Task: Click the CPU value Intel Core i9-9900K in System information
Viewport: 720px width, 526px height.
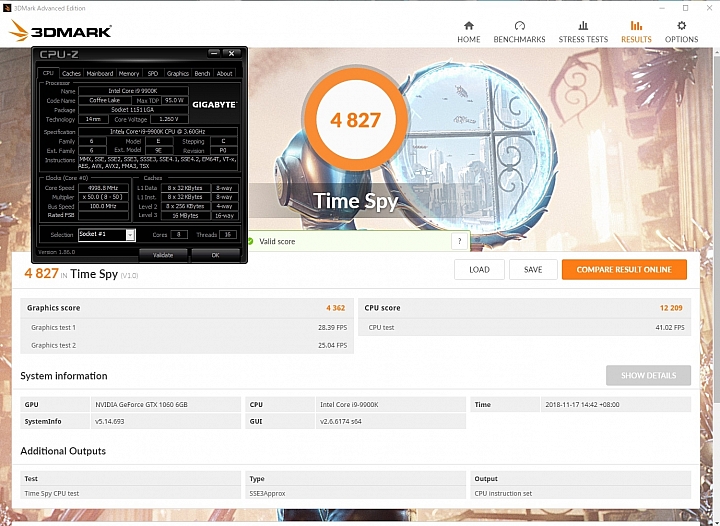Action: (349, 404)
